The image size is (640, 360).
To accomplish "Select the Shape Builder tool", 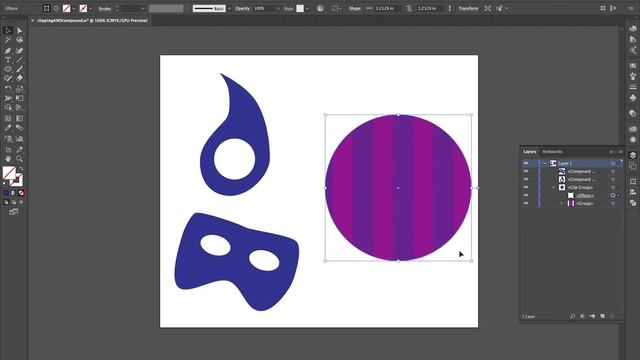I will (x=8, y=108).
